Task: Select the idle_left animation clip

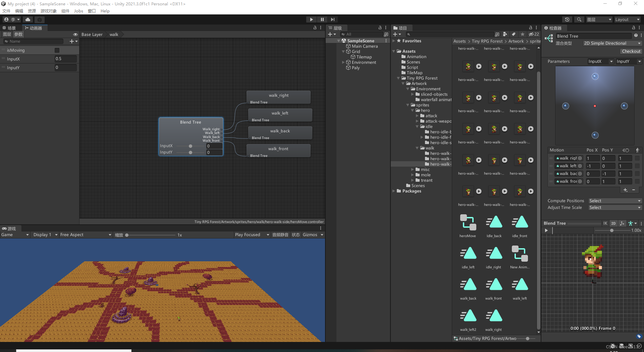Action: (x=468, y=257)
